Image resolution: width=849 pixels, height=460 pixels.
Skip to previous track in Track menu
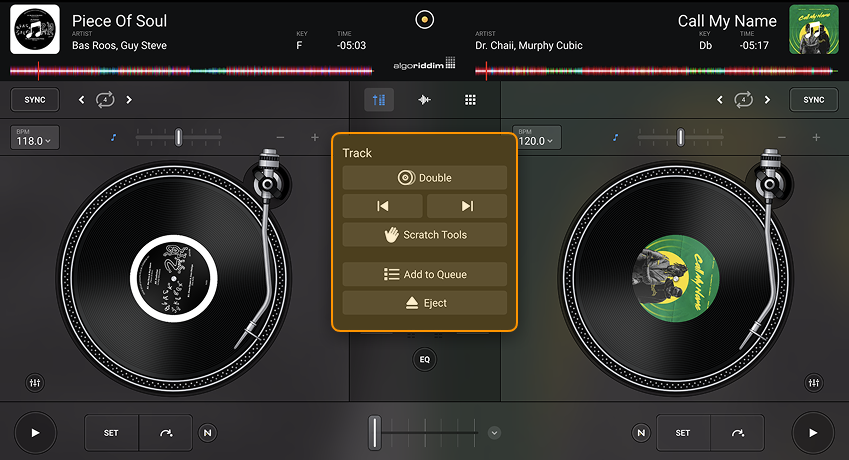click(x=383, y=206)
